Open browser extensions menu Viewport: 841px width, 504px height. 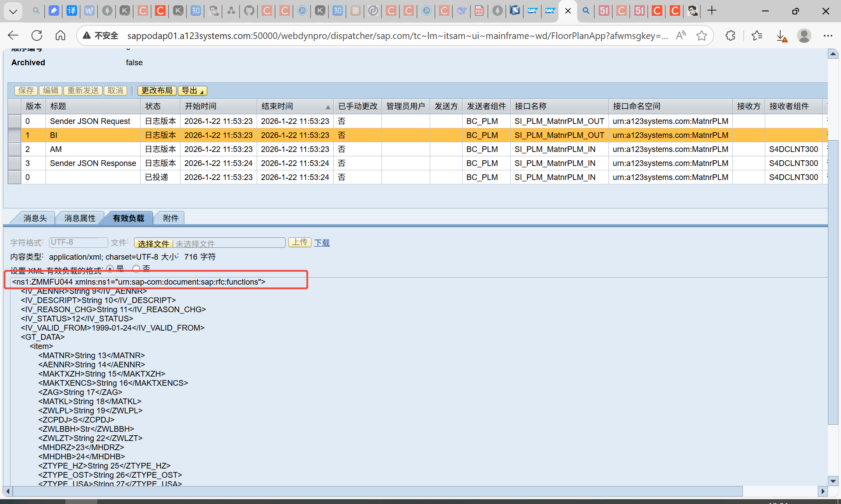click(x=730, y=35)
